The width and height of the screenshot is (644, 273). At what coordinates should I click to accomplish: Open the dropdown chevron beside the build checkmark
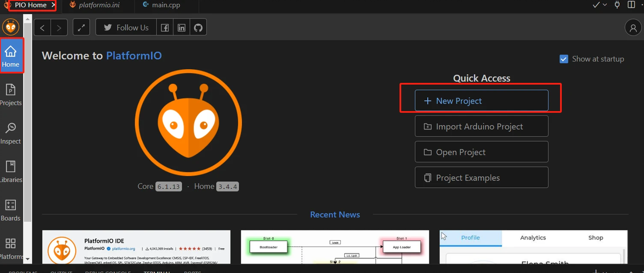pyautogui.click(x=605, y=5)
